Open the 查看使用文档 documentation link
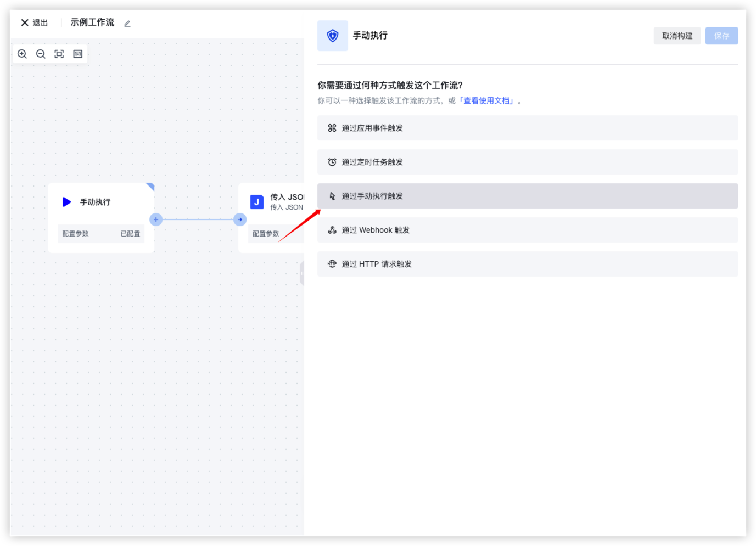756x546 pixels. pyautogui.click(x=486, y=101)
